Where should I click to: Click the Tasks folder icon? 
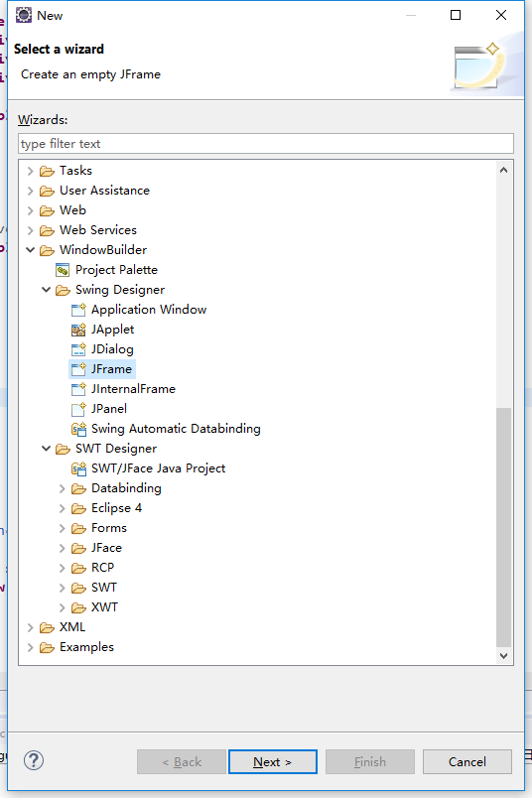[47, 171]
